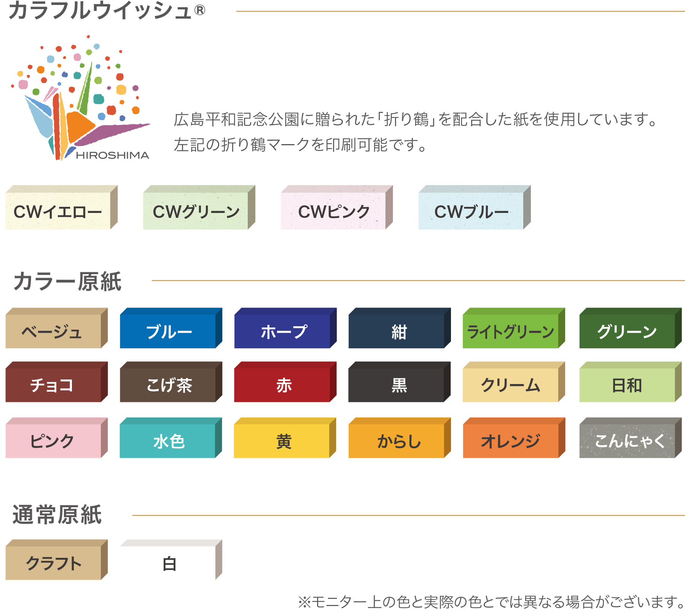Pick the 白 white paper swatch

[x=171, y=560]
